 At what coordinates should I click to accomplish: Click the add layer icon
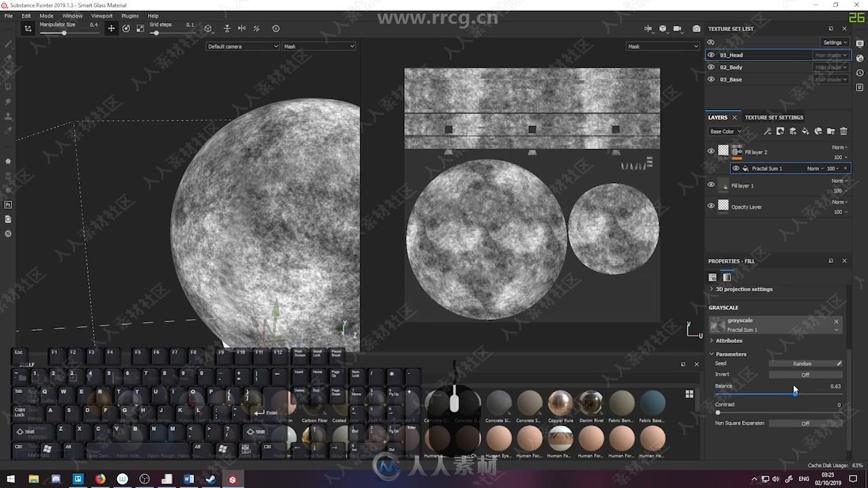click(x=793, y=131)
